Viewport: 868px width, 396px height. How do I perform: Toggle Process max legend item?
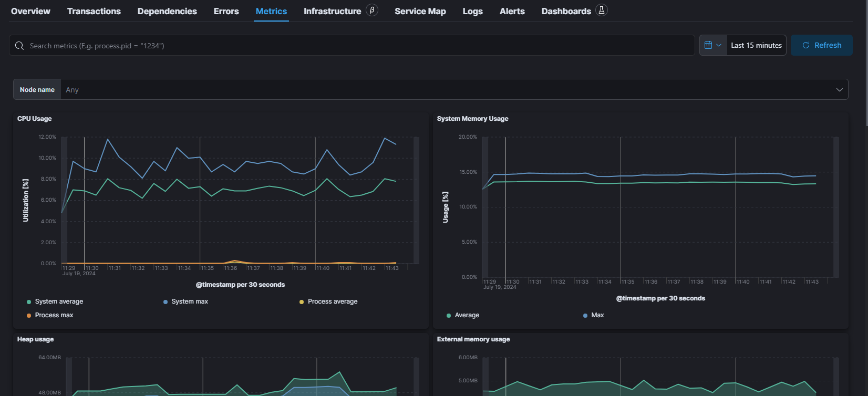54,315
